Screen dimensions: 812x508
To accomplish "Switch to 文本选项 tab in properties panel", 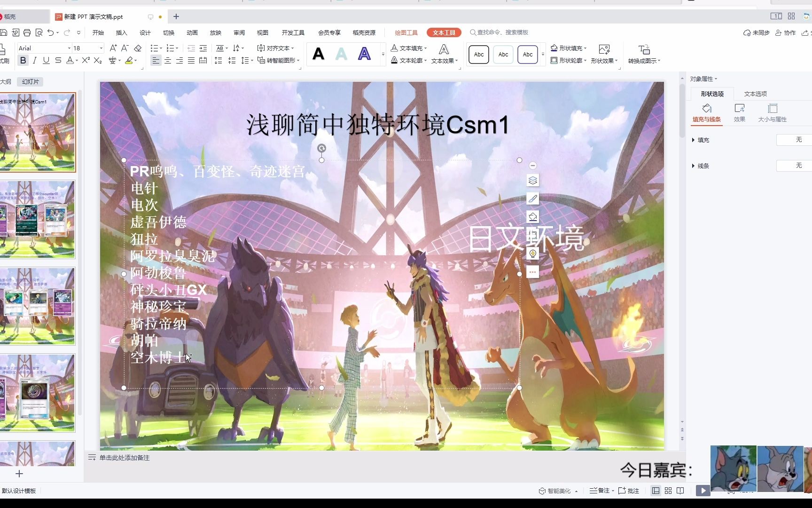I will click(x=756, y=94).
